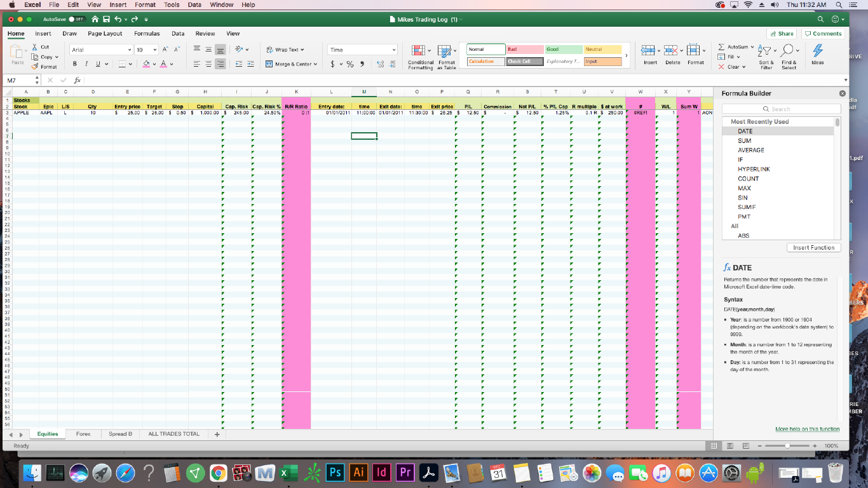Apply percent style format
This screenshot has height=488, width=868.
(x=350, y=64)
